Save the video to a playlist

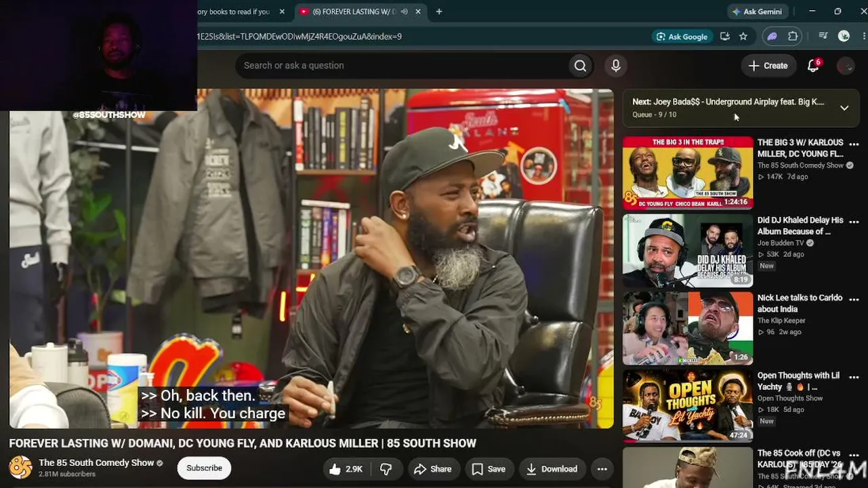point(489,469)
